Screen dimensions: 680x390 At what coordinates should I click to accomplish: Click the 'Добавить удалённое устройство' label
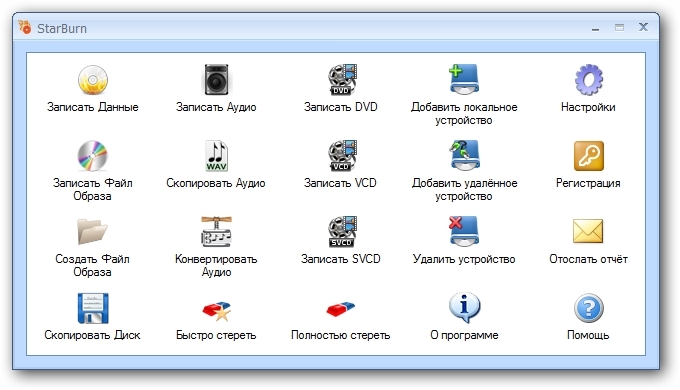(x=464, y=190)
